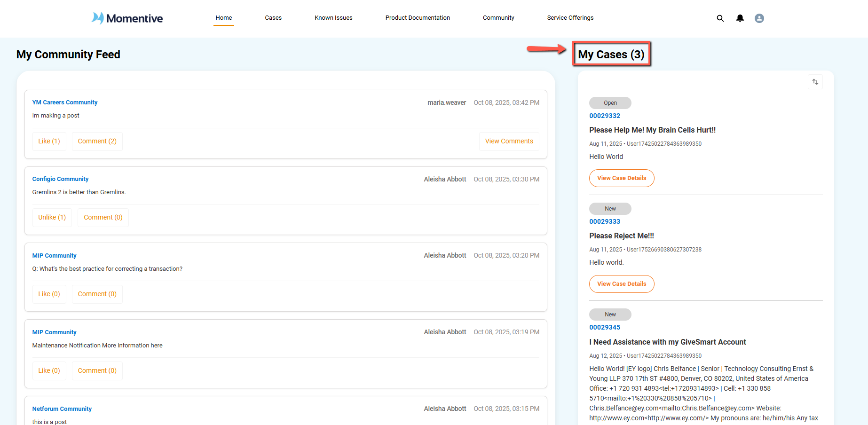Click author name maria.weaver
Screen dimensions: 868x425
pyautogui.click(x=447, y=102)
